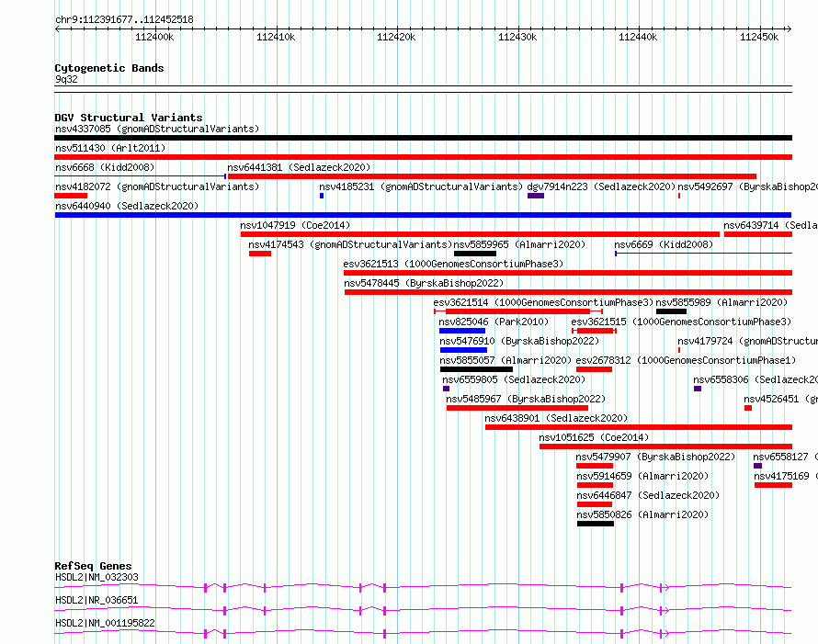Select the black nsv5850826 variant bar
The width and height of the screenshot is (818, 644).
pos(596,524)
